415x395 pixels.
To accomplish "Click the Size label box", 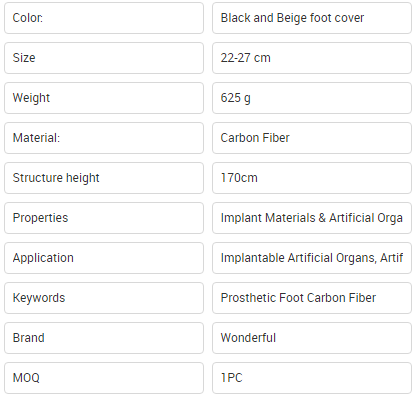I will click(x=104, y=58).
